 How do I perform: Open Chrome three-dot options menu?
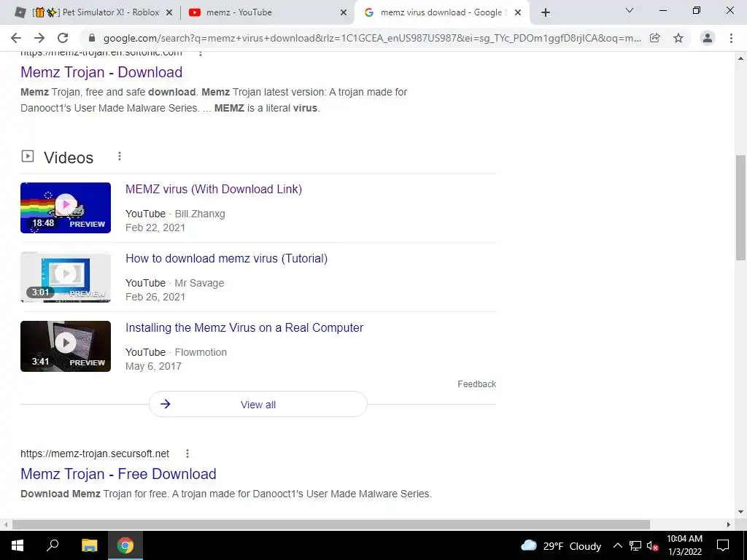731,38
